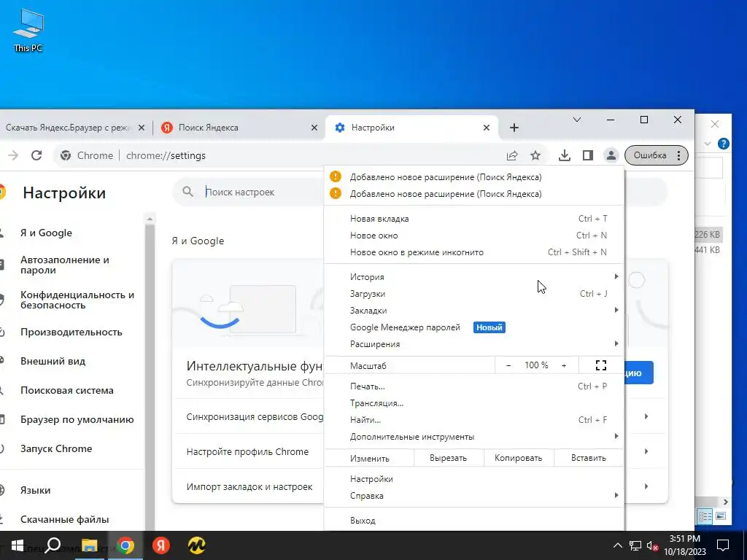Image resolution: width=747 pixels, height=560 pixels.
Task: Expand the Закладки submenu
Action: tap(474, 311)
